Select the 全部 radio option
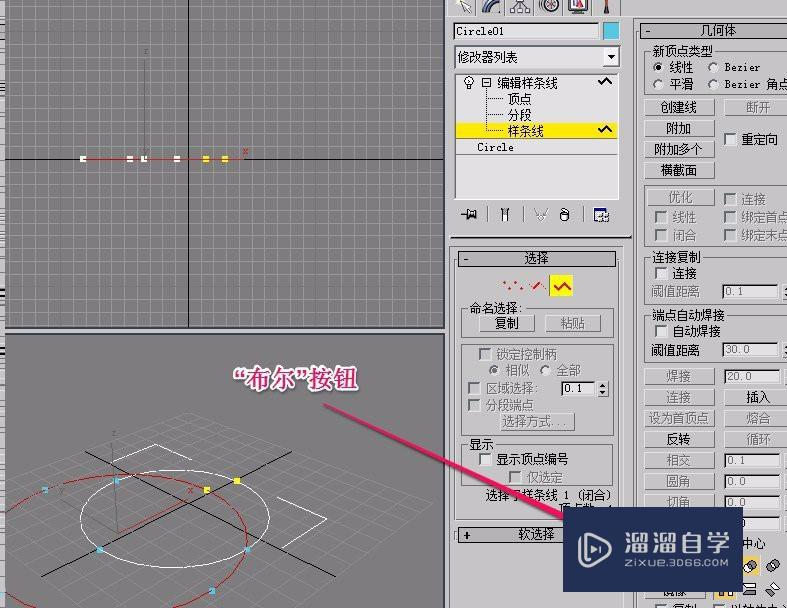 [545, 371]
